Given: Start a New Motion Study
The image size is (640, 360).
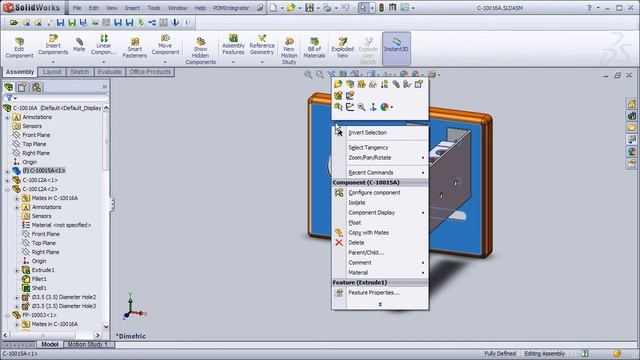Looking at the screenshot, I should (x=289, y=51).
